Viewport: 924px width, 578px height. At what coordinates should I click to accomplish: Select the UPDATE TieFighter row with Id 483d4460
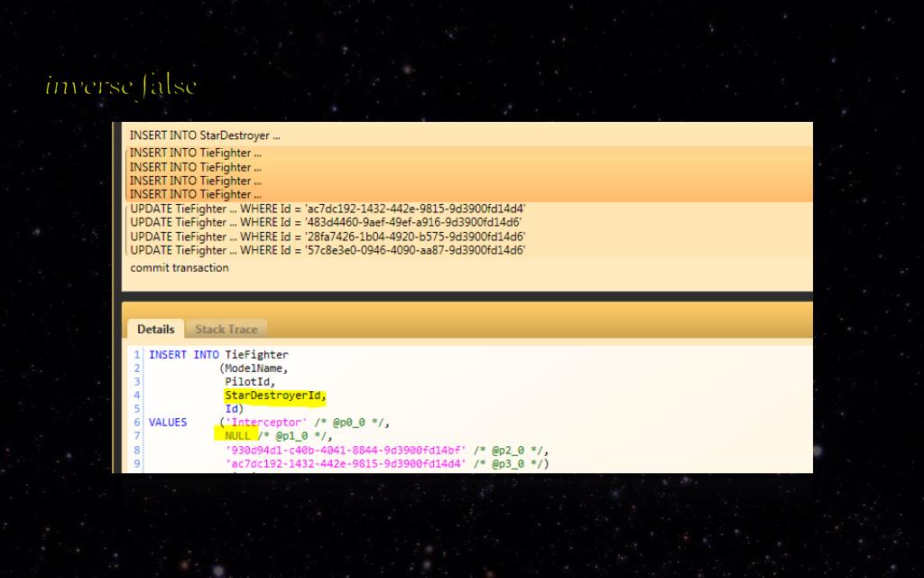(x=467, y=222)
